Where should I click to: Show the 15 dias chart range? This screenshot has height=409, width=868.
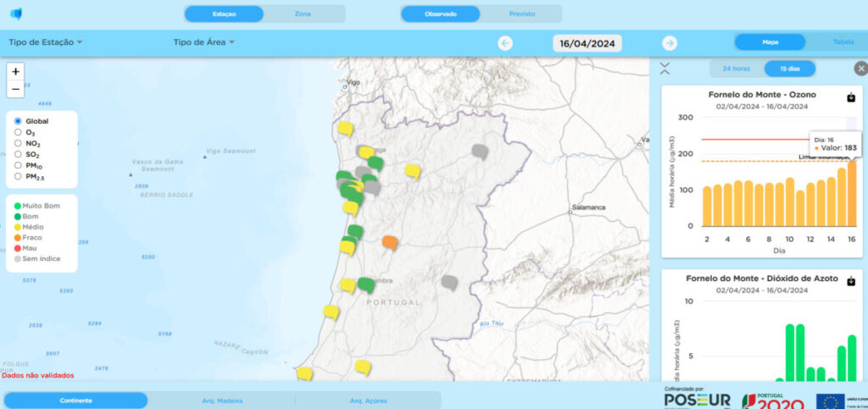coord(790,69)
